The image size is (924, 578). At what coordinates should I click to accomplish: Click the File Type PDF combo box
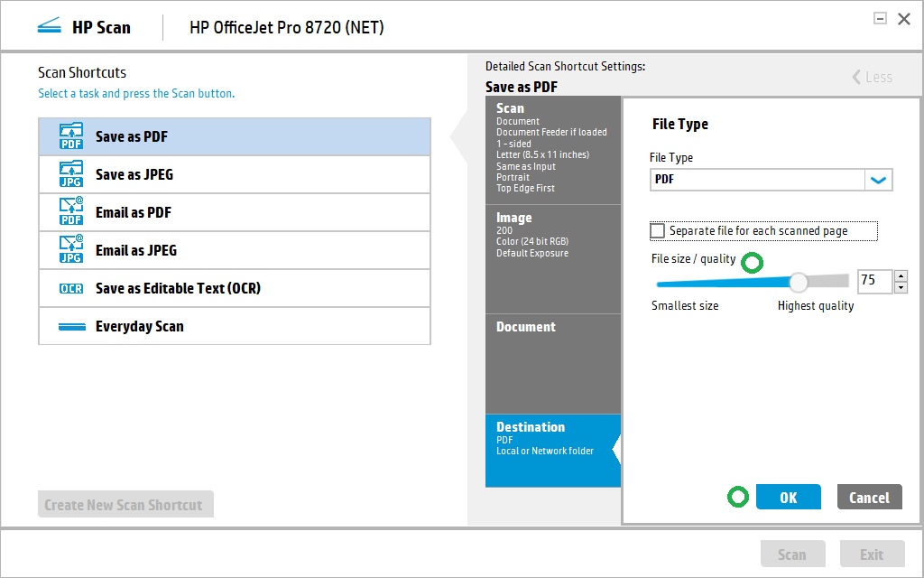(771, 180)
